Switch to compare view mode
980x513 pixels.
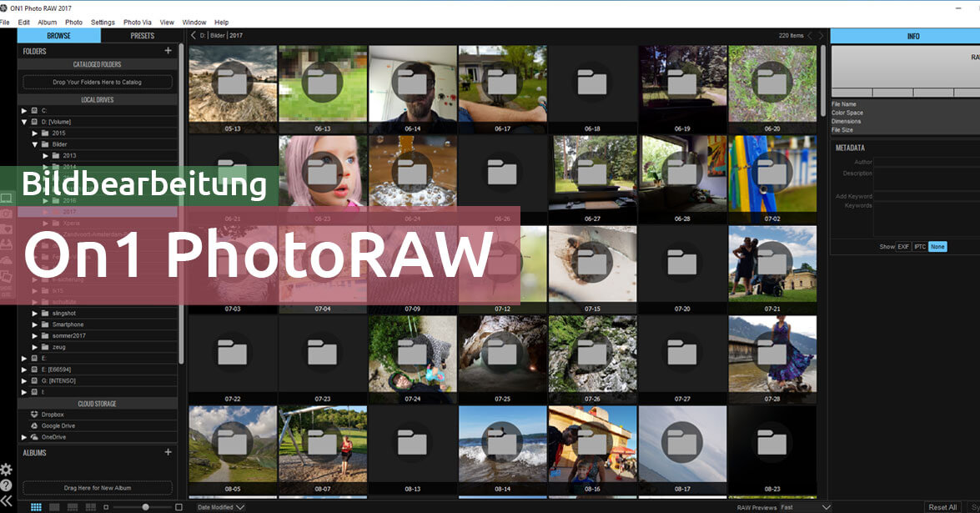[91, 507]
